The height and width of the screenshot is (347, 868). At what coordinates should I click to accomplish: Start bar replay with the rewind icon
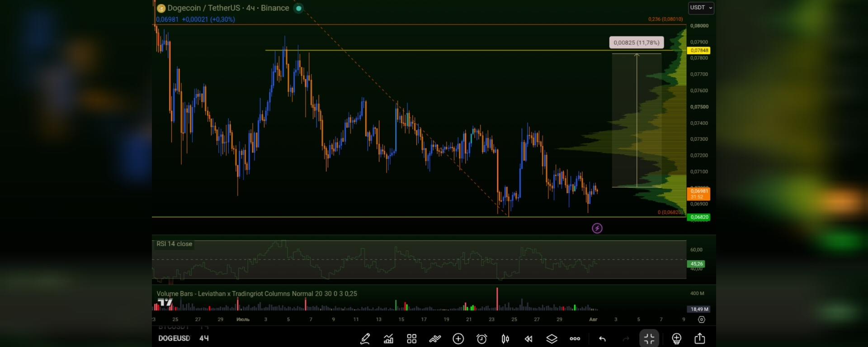[528, 338]
